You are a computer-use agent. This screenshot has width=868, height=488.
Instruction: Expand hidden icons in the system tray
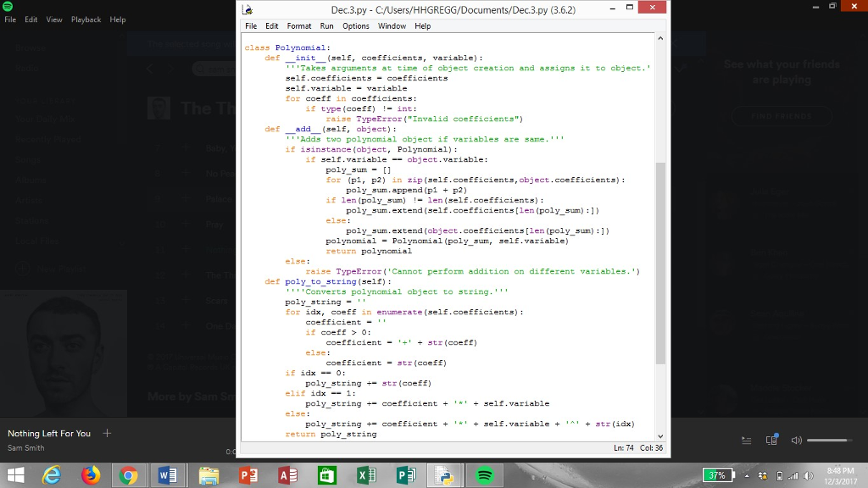pyautogui.click(x=747, y=475)
